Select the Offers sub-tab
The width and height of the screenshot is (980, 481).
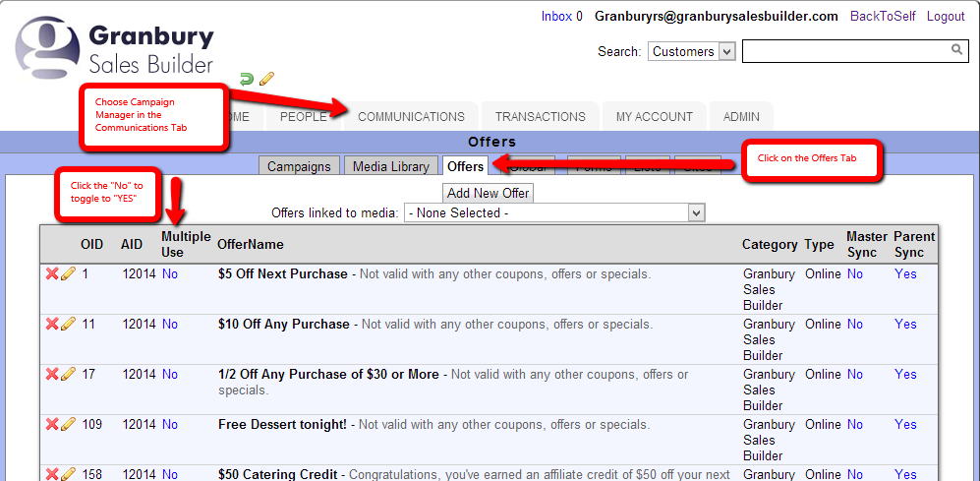pyautogui.click(x=466, y=166)
